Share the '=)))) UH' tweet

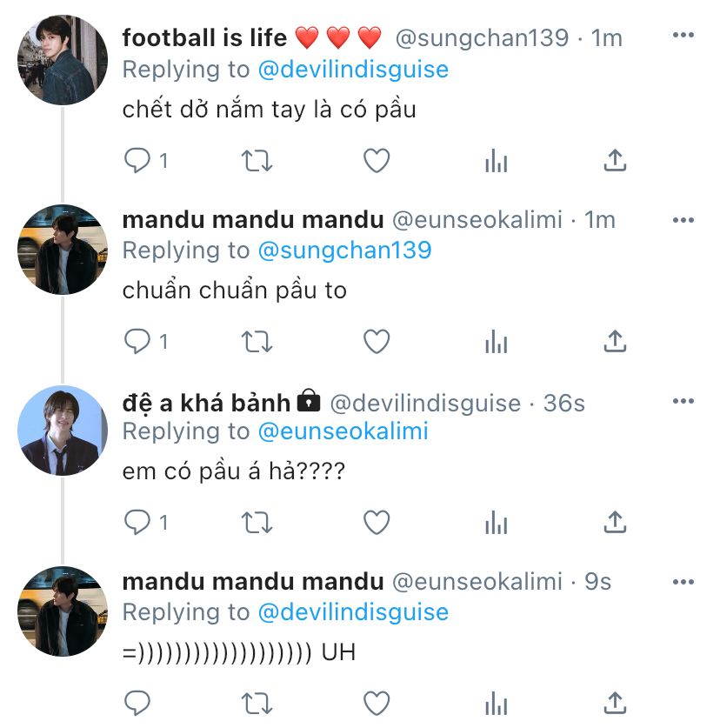pos(615,703)
